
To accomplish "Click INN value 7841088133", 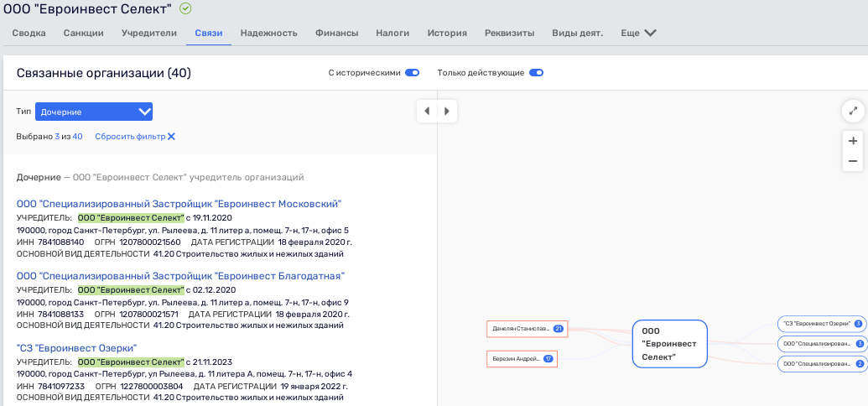I will tap(61, 314).
